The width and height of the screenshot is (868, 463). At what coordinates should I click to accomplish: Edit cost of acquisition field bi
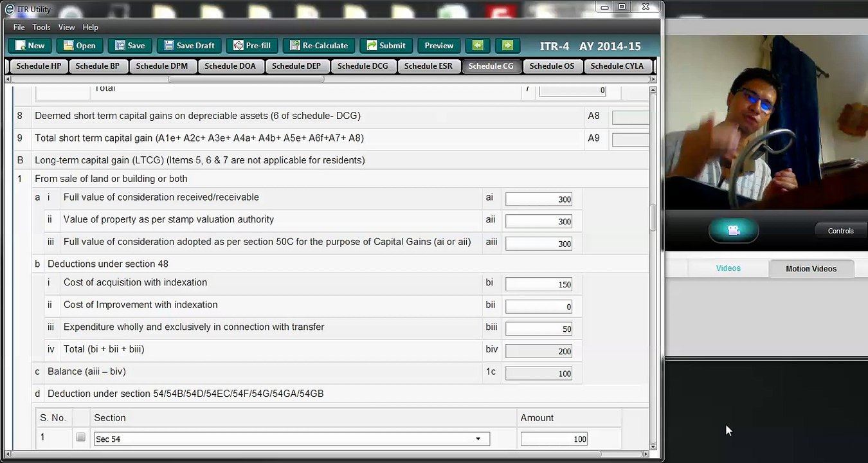[x=538, y=284]
